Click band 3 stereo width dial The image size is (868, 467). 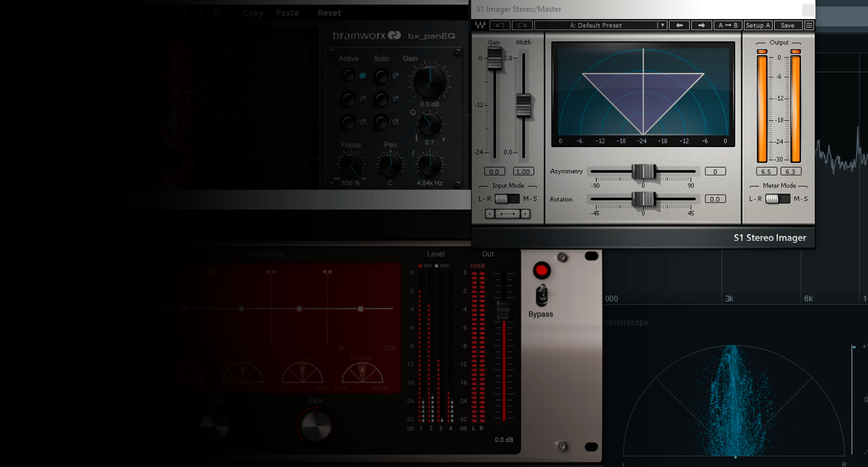[x=302, y=372]
